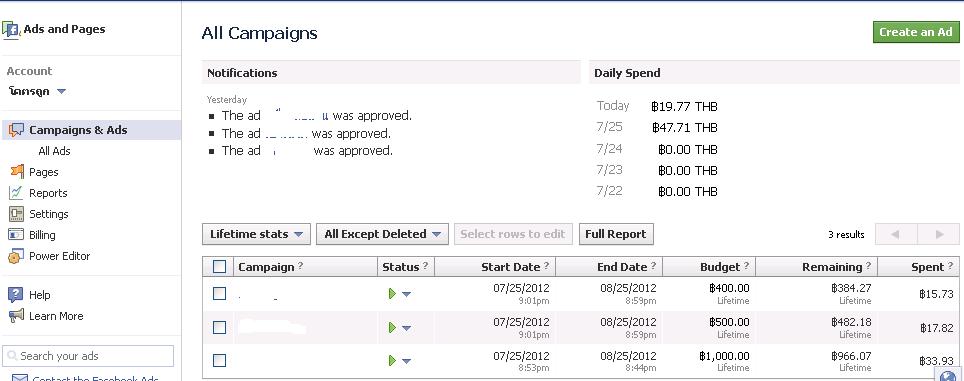Open the Settings icon in sidebar

pos(16,214)
